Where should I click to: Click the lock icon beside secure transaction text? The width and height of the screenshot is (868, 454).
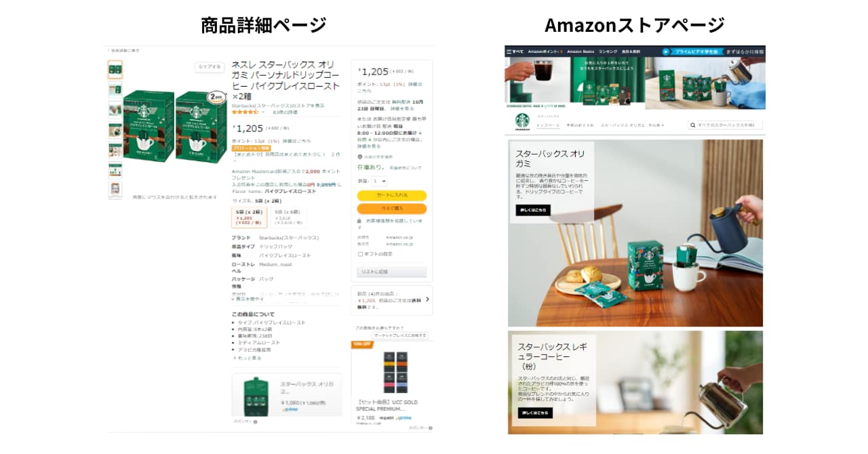(x=360, y=221)
